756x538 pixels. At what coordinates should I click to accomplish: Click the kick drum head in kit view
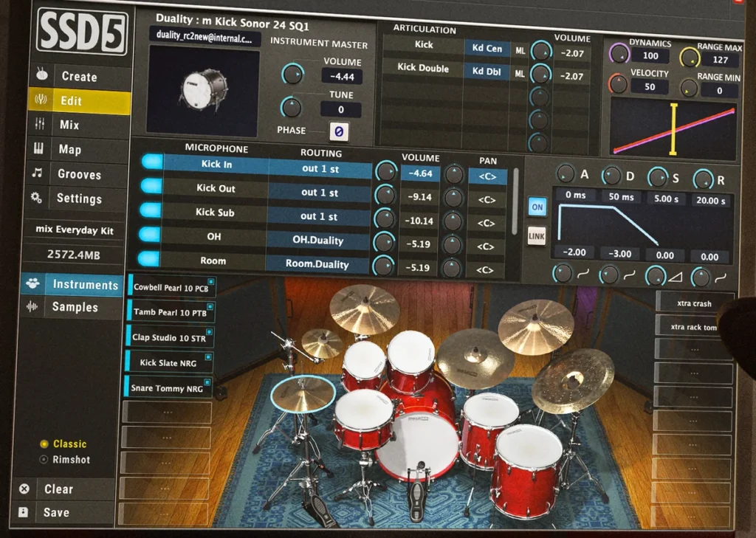418,446
